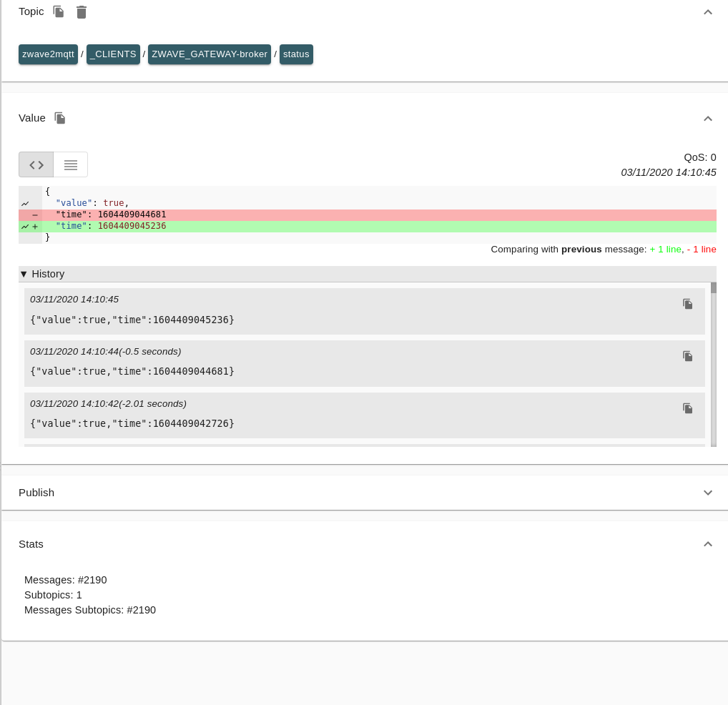Select the raw JSON code view icon

coord(36,164)
